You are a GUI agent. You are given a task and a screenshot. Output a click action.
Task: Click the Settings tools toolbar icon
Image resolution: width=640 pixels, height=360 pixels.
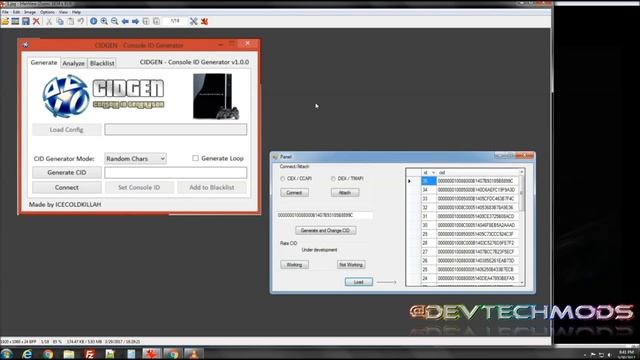(193, 21)
